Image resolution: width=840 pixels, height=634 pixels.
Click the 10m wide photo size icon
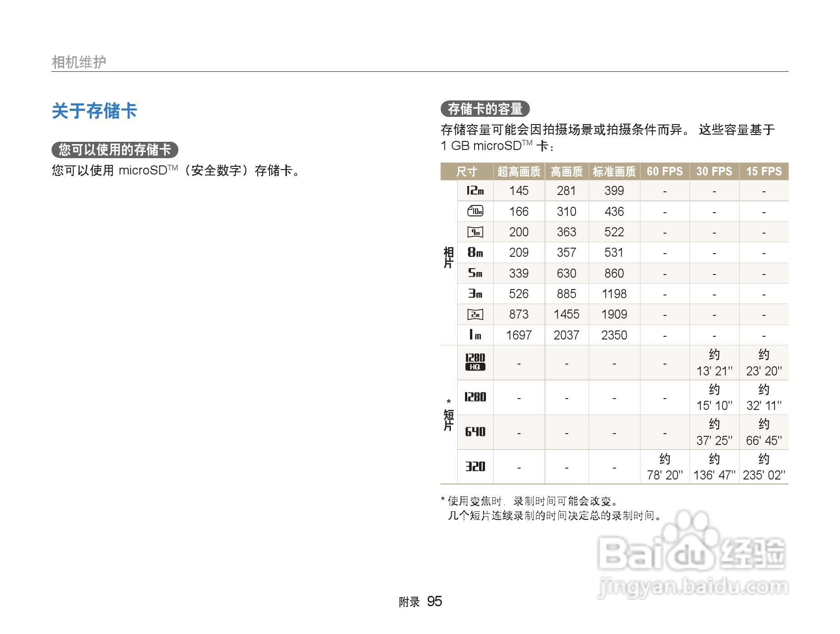[x=475, y=211]
